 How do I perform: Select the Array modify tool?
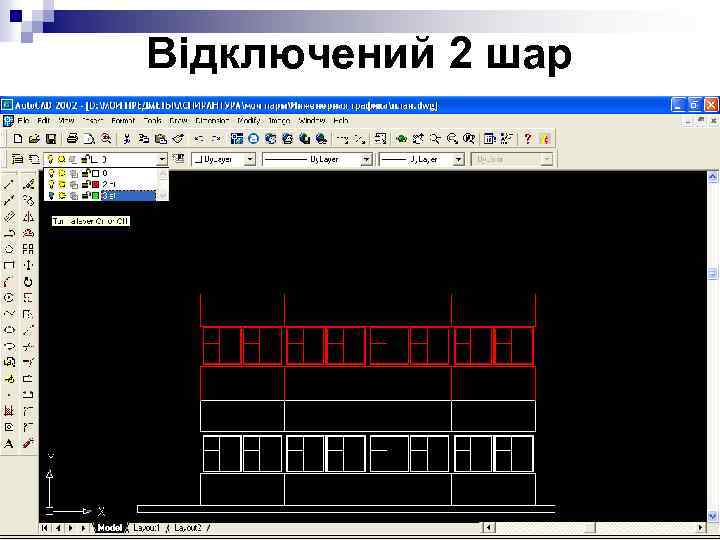pos(28,249)
